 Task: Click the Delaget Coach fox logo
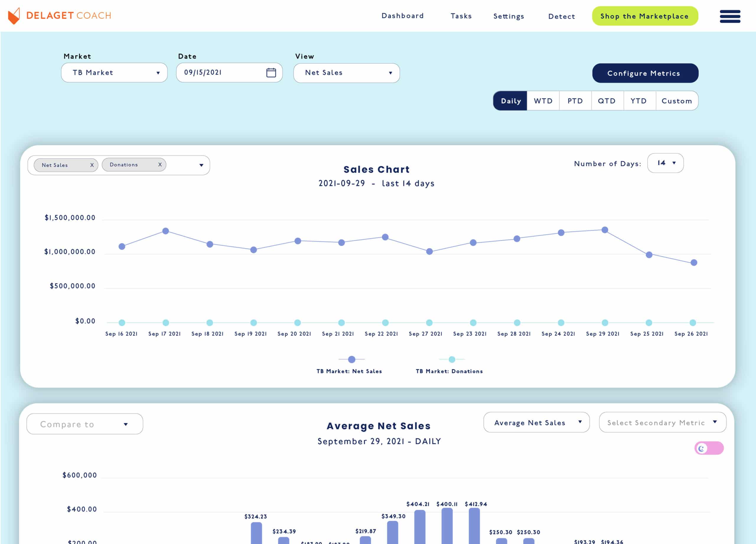[x=14, y=16]
